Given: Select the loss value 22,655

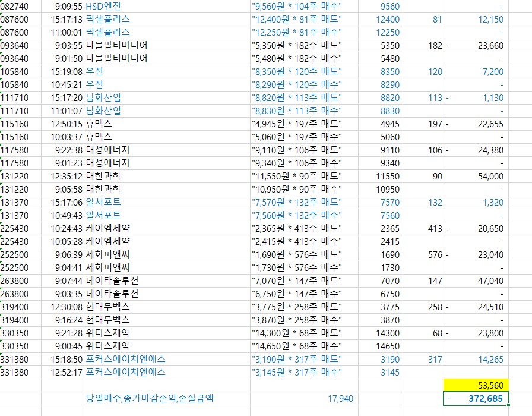Looking at the screenshot, I should point(476,124).
